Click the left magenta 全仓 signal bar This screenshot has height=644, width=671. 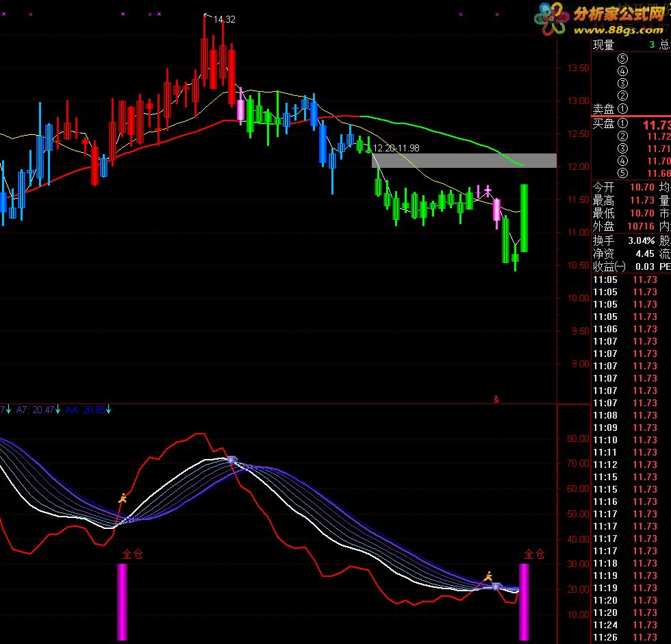(123, 602)
